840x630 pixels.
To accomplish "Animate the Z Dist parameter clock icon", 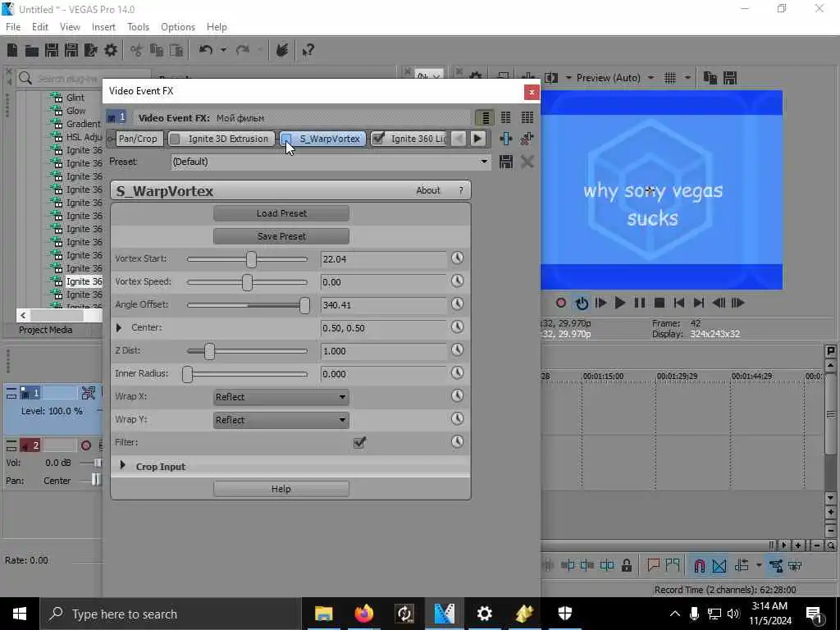I will [457, 350].
